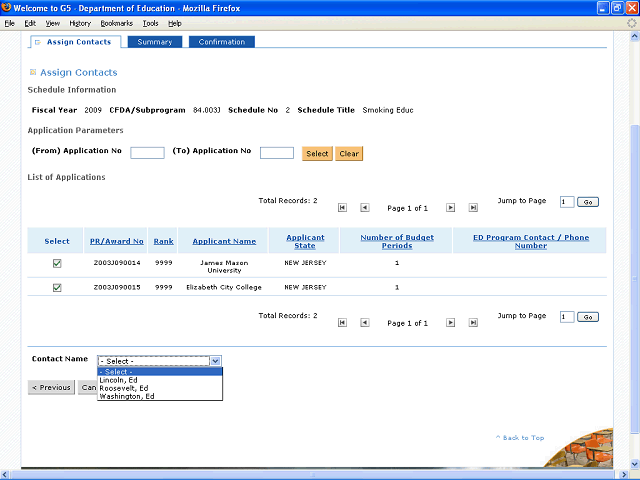Choose Lincoln, Ed from contact list
This screenshot has height=480, width=640.
pyautogui.click(x=160, y=380)
